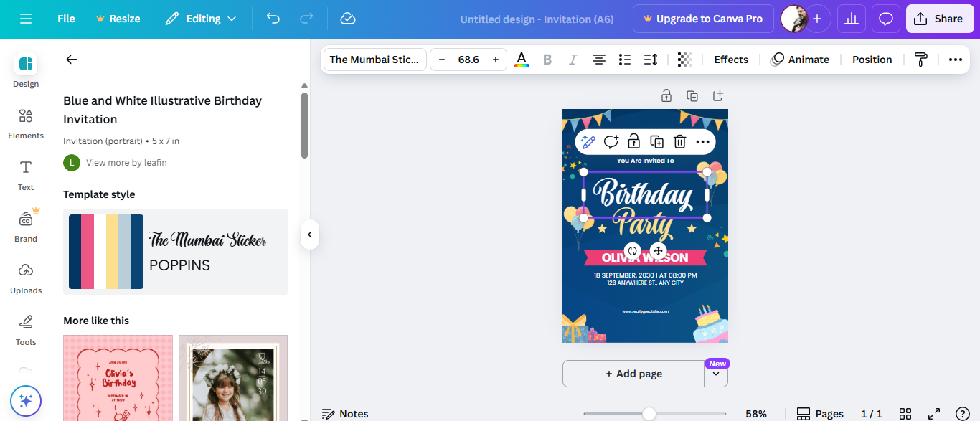Open the text color picker
This screenshot has height=421, width=980.
click(522, 60)
